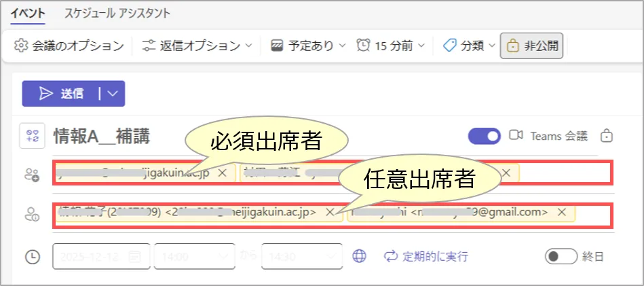The image size is (644, 286).
Task: Click the 定期的に実行 recurrence link
Action: pos(427,257)
